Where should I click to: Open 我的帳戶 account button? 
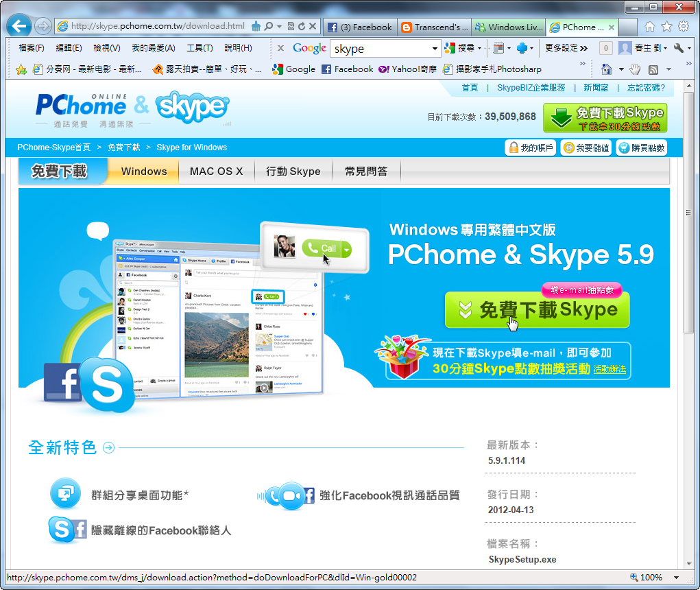tap(531, 147)
